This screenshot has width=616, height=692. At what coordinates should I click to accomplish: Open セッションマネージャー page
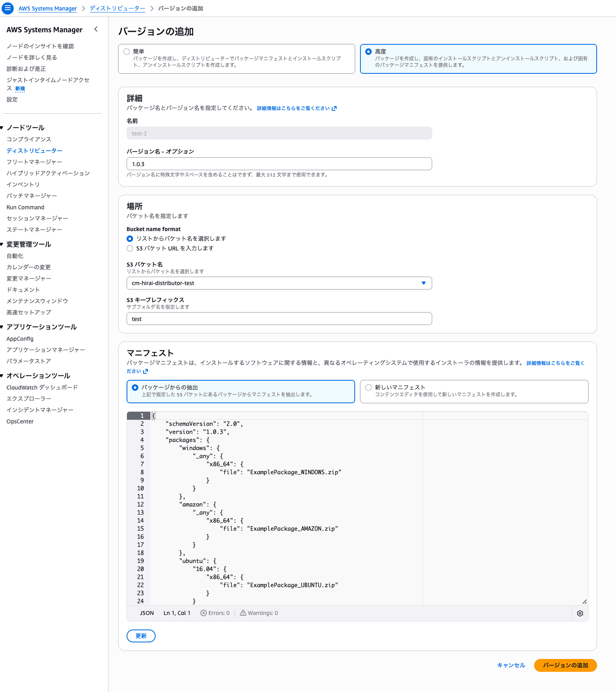click(37, 219)
